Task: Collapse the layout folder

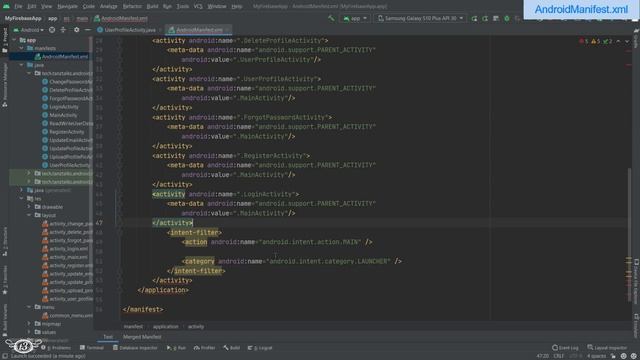Action: [29, 215]
